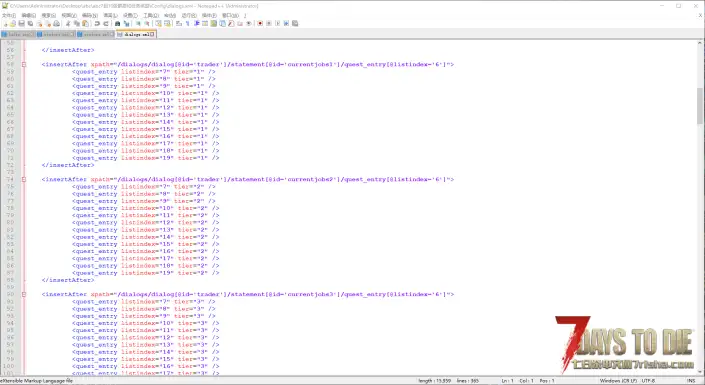Click the length : 13,559 status entry

(434, 381)
